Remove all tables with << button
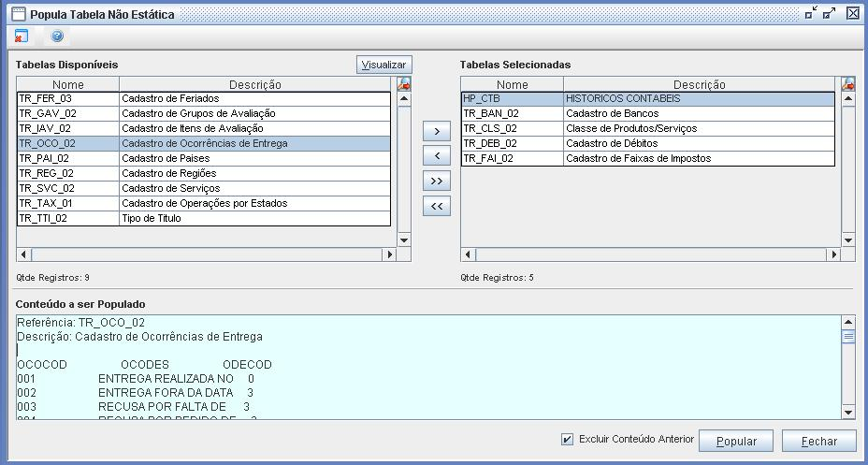The image size is (868, 465). 436,207
